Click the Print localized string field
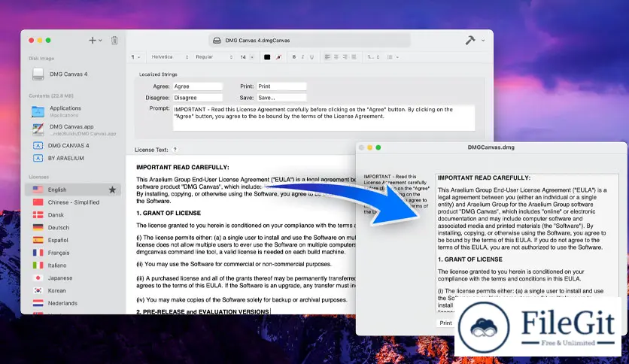This screenshot has width=629, height=364. (x=281, y=86)
